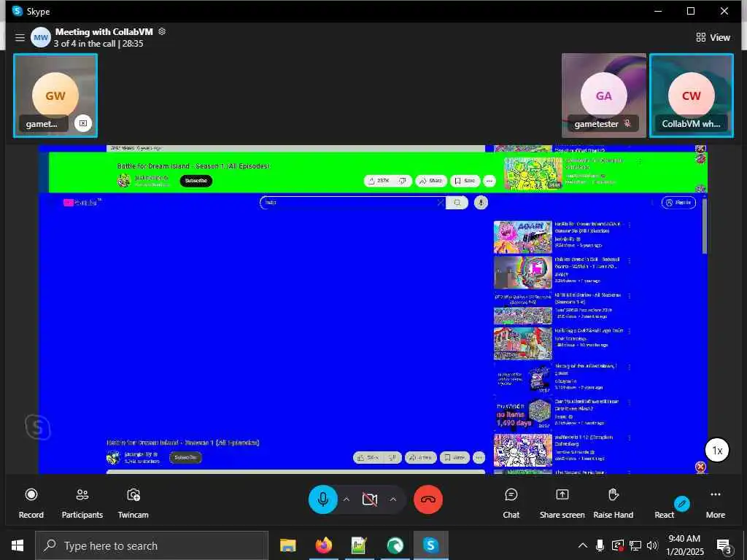Click Sign in button in shared page
Screen dimensions: 747x560
pyautogui.click(x=678, y=203)
